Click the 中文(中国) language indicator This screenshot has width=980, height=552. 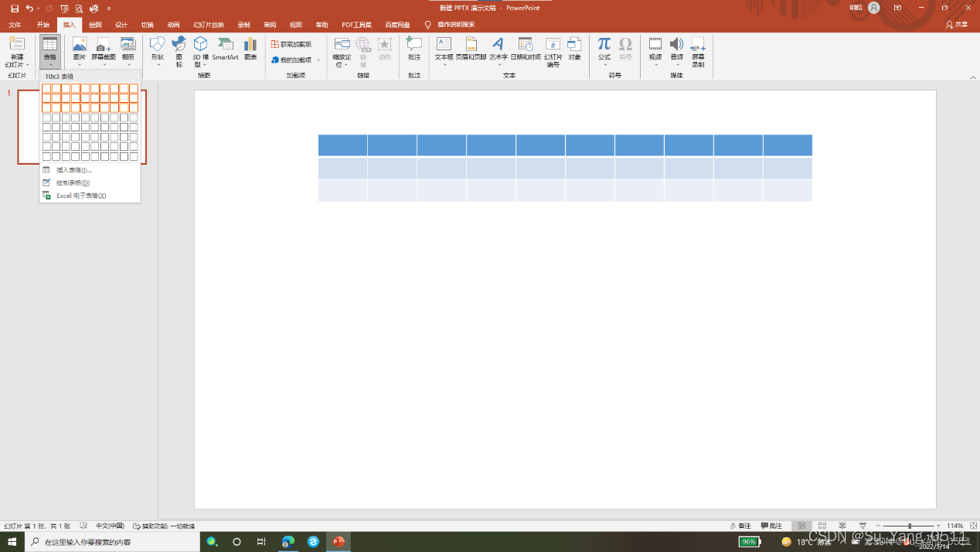pyautogui.click(x=110, y=526)
